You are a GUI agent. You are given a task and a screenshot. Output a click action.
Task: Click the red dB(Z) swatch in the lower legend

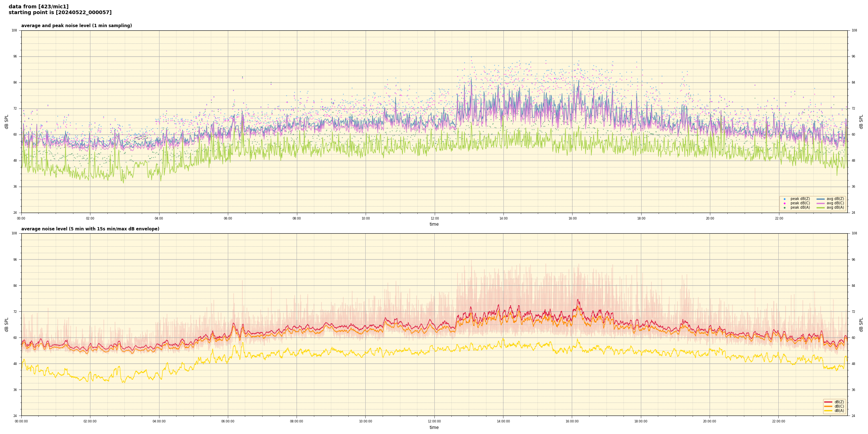[x=828, y=402]
